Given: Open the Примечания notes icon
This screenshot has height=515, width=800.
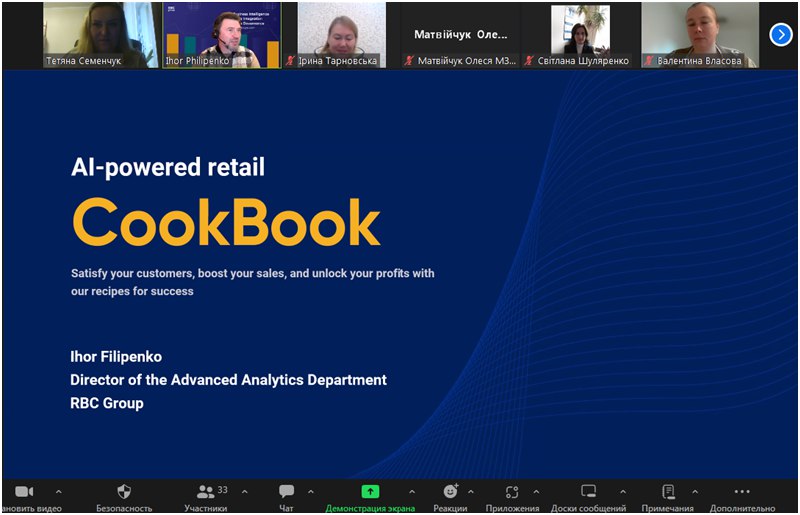Looking at the screenshot, I should (668, 492).
